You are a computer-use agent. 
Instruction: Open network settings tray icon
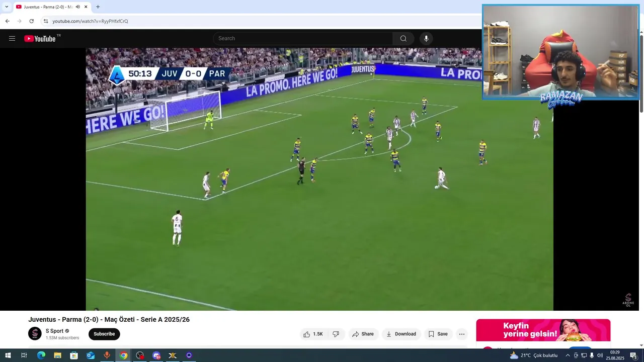coord(584,355)
